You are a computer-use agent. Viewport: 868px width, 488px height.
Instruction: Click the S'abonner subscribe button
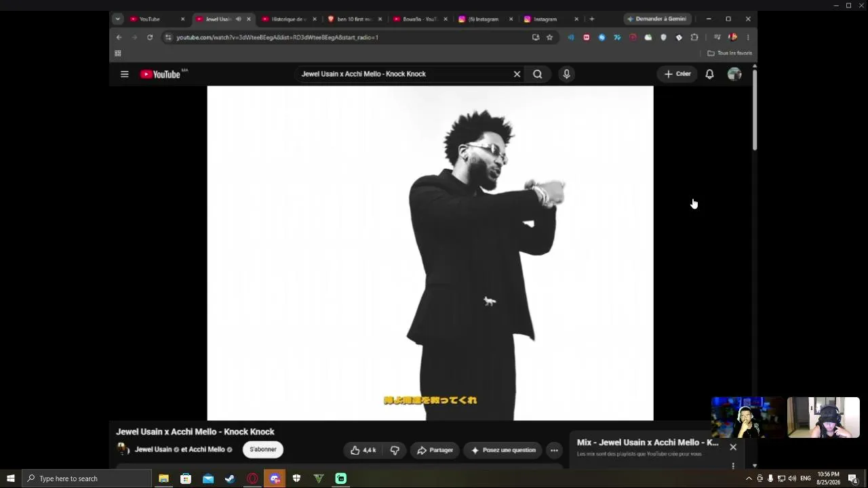[x=263, y=449]
